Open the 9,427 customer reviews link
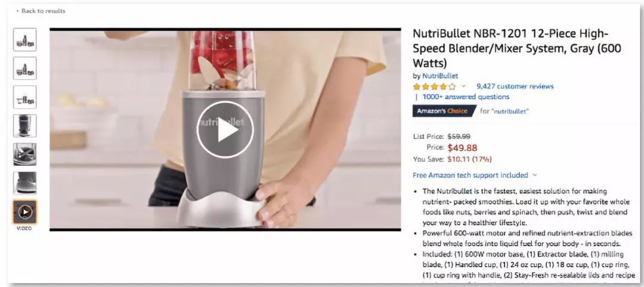644x287 pixels. [x=515, y=87]
